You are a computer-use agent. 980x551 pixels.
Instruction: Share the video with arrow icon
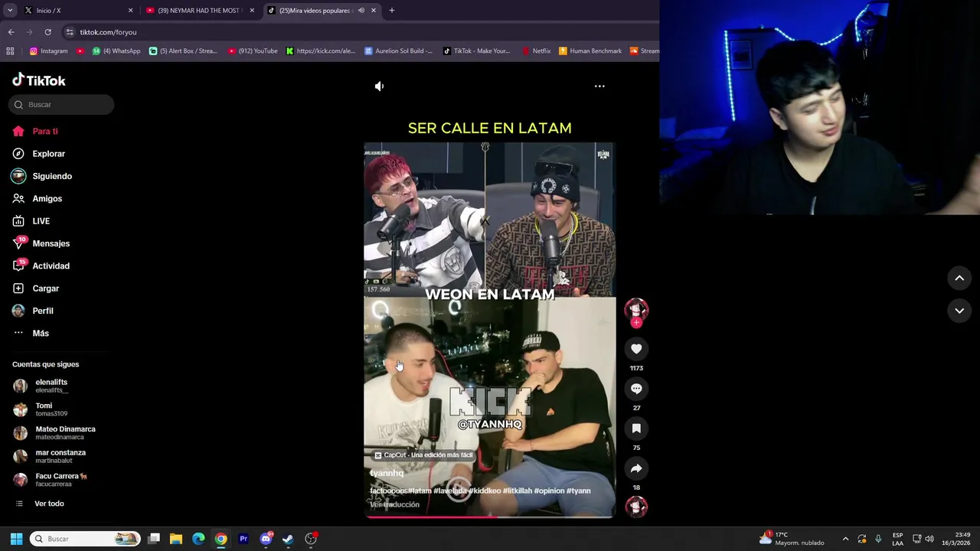click(636, 468)
